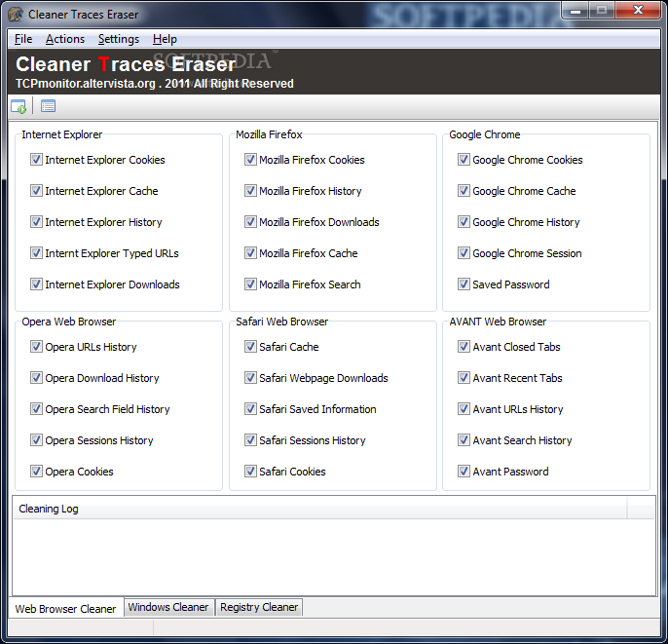This screenshot has height=644, width=668.
Task: Disable Internet Explorer History option
Action: coord(36,221)
